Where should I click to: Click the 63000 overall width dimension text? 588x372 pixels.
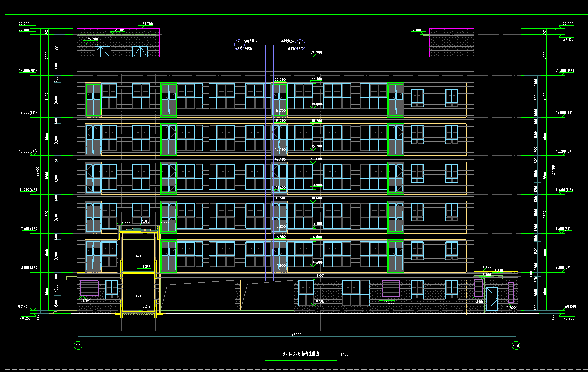[296, 335]
